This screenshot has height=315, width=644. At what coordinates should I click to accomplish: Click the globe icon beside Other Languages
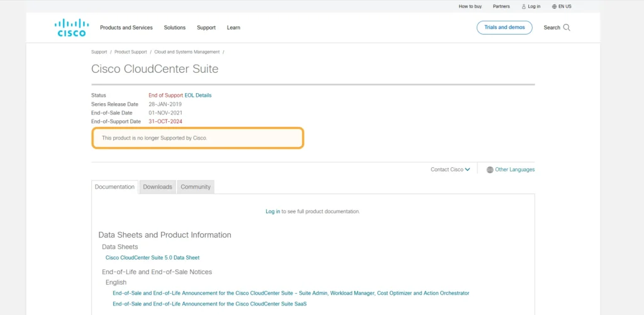pyautogui.click(x=490, y=170)
